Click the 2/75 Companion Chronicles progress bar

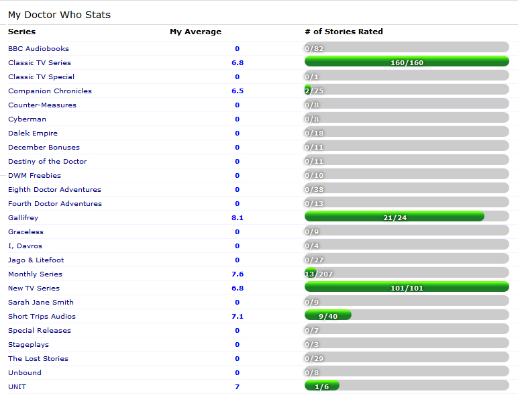[407, 89]
